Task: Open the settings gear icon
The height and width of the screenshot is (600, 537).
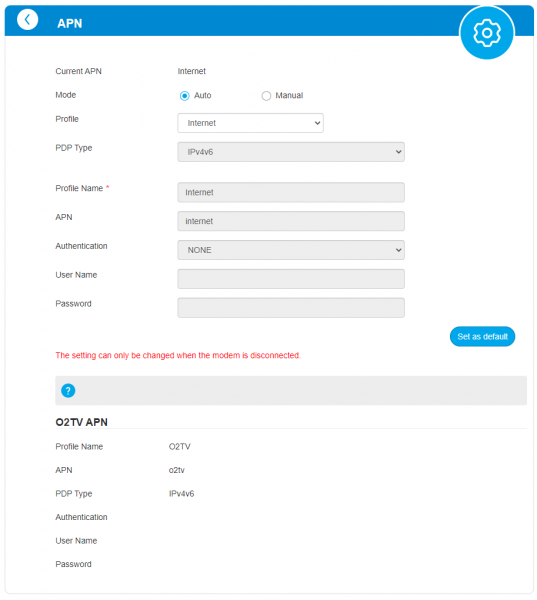Action: click(x=486, y=33)
